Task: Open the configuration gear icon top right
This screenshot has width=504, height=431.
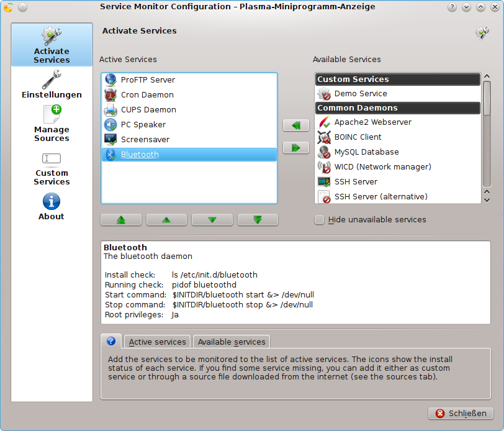Action: tap(482, 32)
